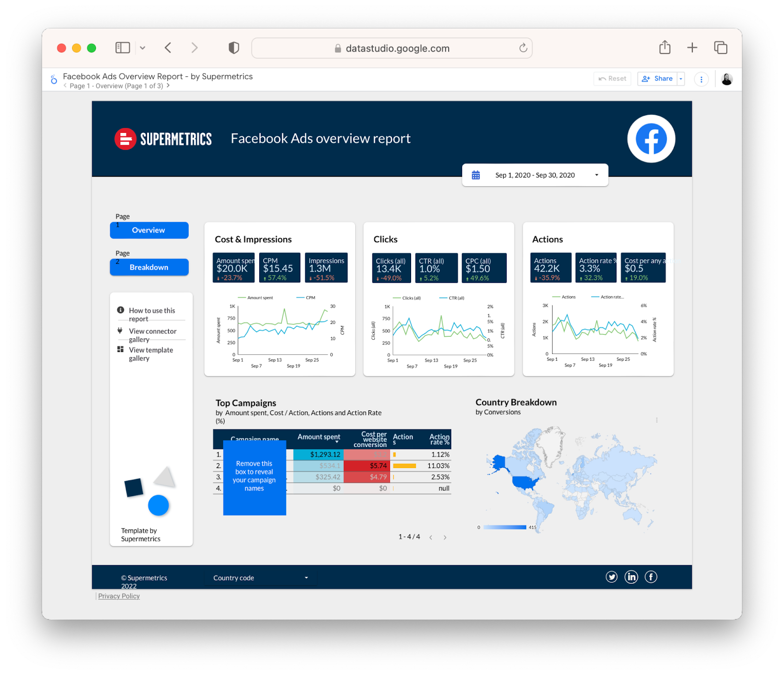784x675 pixels.
Task: Open the three-dot more options menu
Action: pyautogui.click(x=701, y=79)
